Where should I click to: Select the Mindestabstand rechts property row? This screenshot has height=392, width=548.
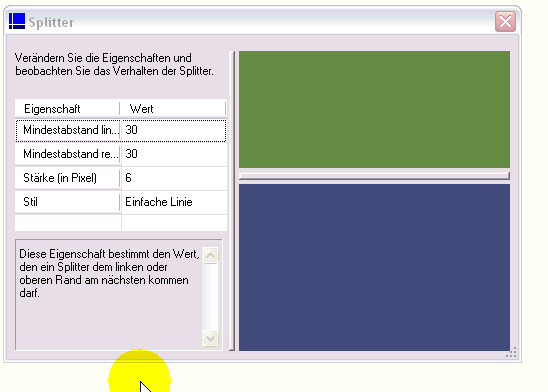pyautogui.click(x=121, y=154)
